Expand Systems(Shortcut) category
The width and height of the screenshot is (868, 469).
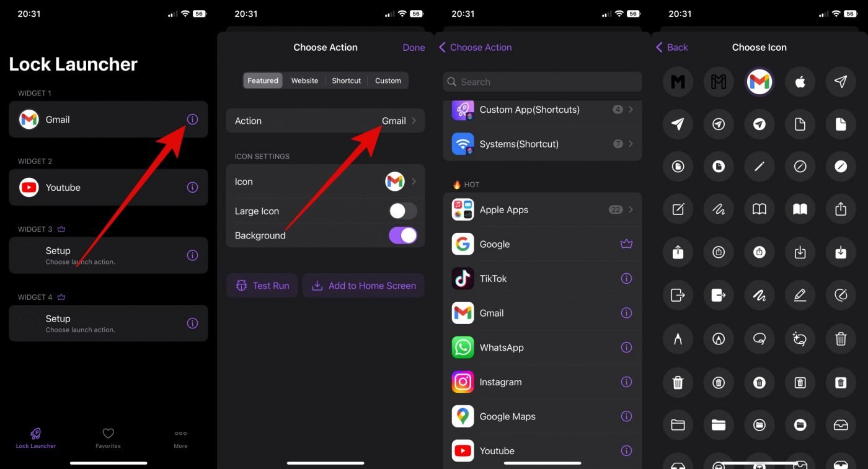pos(542,144)
